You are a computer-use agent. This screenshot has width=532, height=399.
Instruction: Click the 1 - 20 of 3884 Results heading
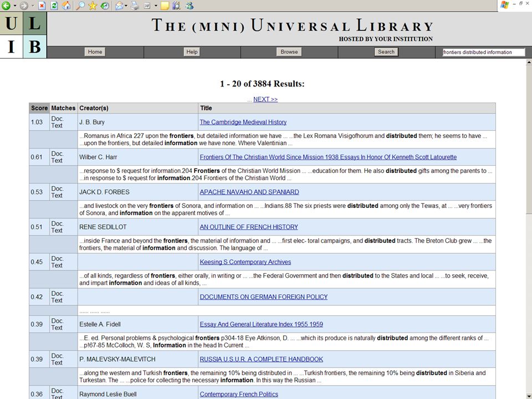click(x=262, y=84)
